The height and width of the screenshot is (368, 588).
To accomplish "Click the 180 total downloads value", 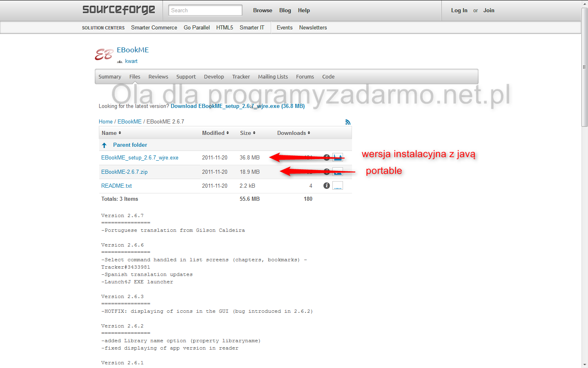I will 308,199.
